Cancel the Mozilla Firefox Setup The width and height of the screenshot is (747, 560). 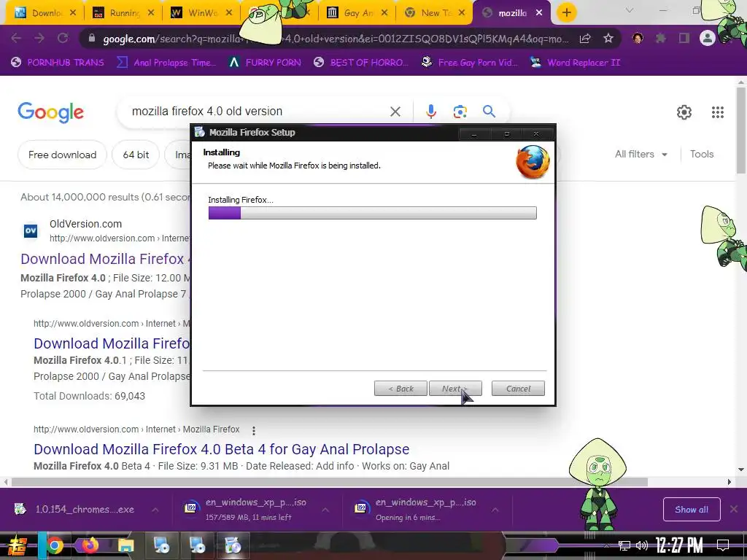[518, 389]
